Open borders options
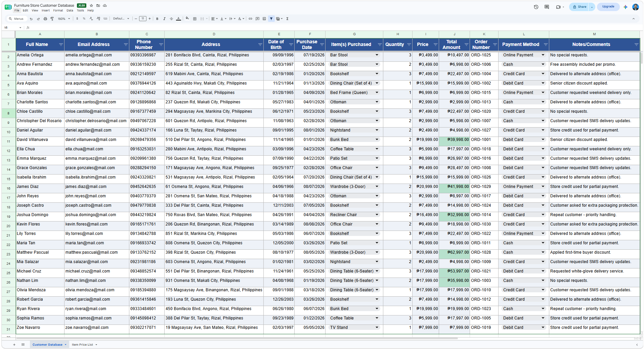Viewport: 644px width, 349px height. pyautogui.click(x=195, y=19)
